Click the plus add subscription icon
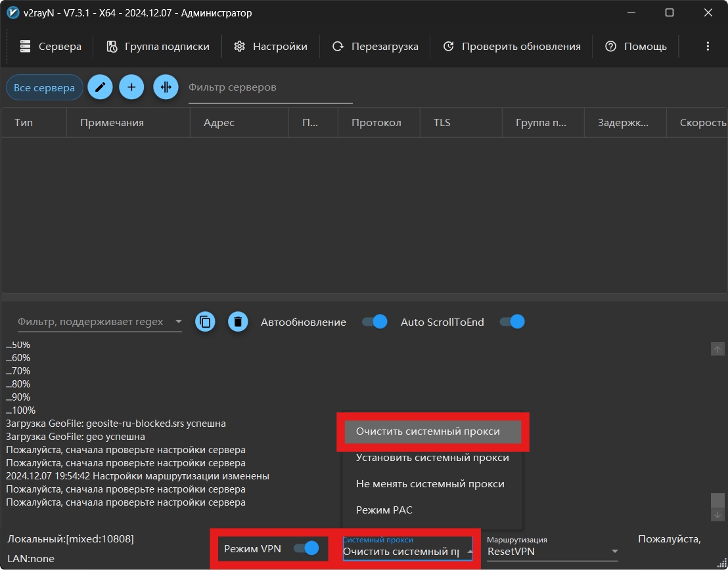Viewport: 728px width, 570px height. point(131,87)
